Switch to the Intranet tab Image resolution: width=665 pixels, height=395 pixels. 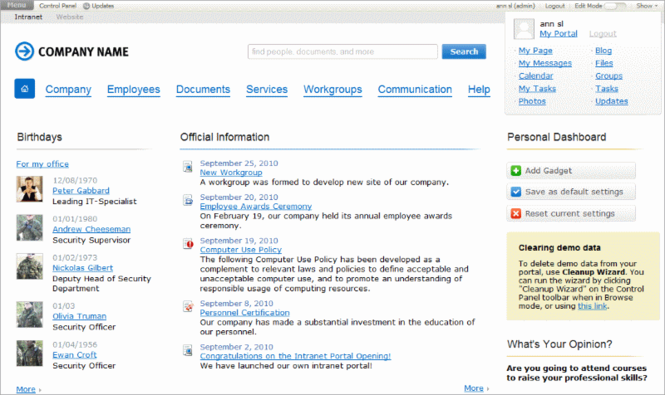click(x=28, y=17)
